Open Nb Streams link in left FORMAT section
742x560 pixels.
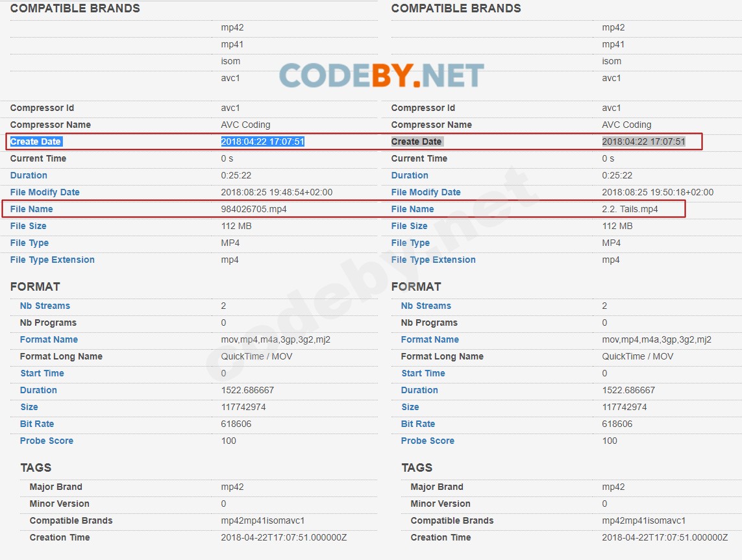point(45,306)
